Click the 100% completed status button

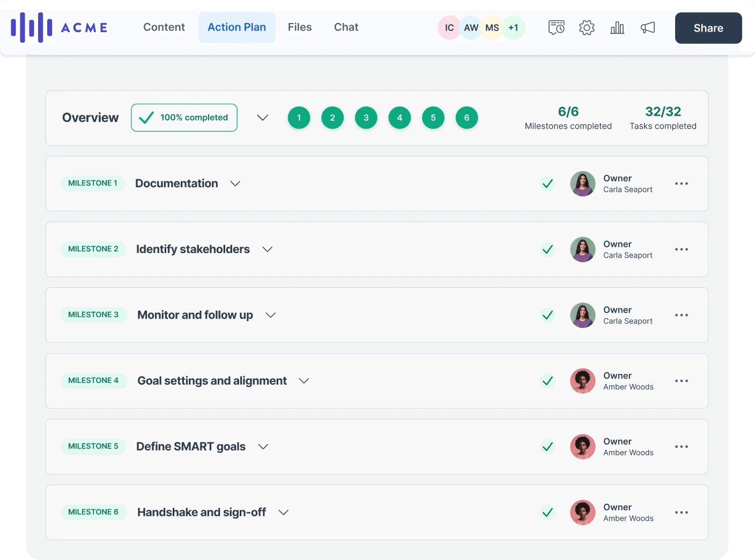[x=184, y=117]
